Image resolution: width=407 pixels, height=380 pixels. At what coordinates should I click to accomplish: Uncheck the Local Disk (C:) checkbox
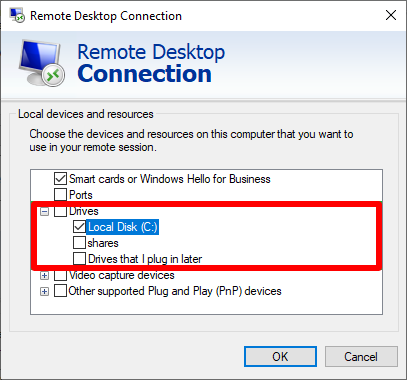[x=79, y=227]
